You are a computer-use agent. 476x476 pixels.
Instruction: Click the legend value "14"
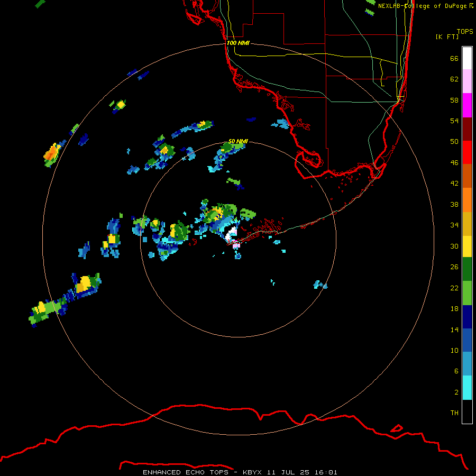coord(454,329)
